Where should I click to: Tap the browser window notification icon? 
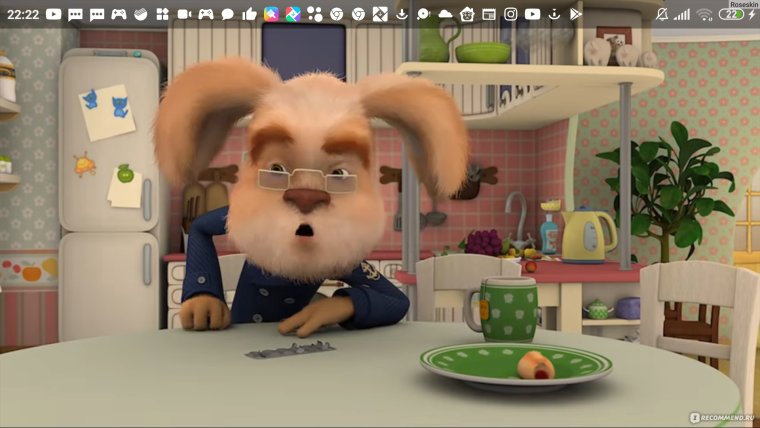(489, 14)
